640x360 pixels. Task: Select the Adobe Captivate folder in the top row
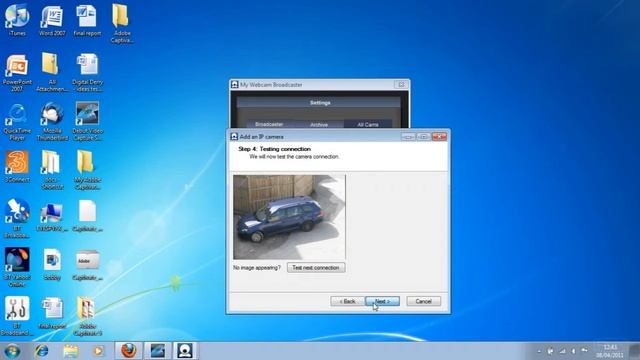pos(122,24)
